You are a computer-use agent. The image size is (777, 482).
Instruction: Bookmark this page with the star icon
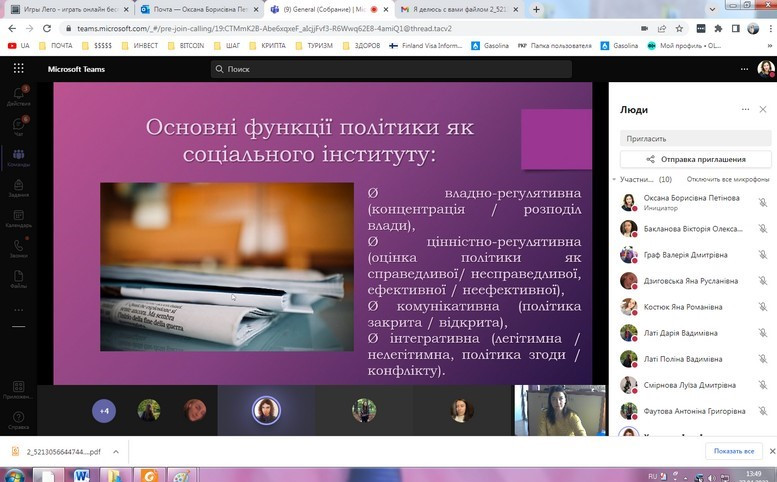tap(679, 29)
